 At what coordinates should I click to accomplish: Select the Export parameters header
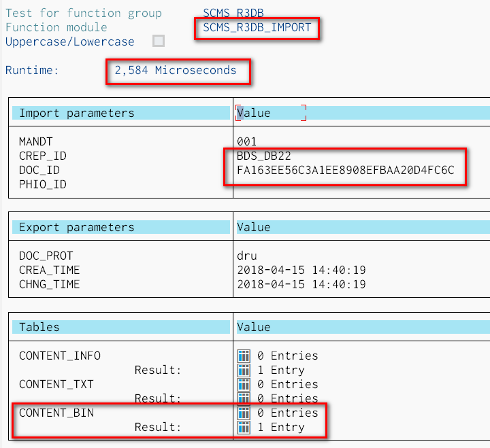pyautogui.click(x=121, y=227)
